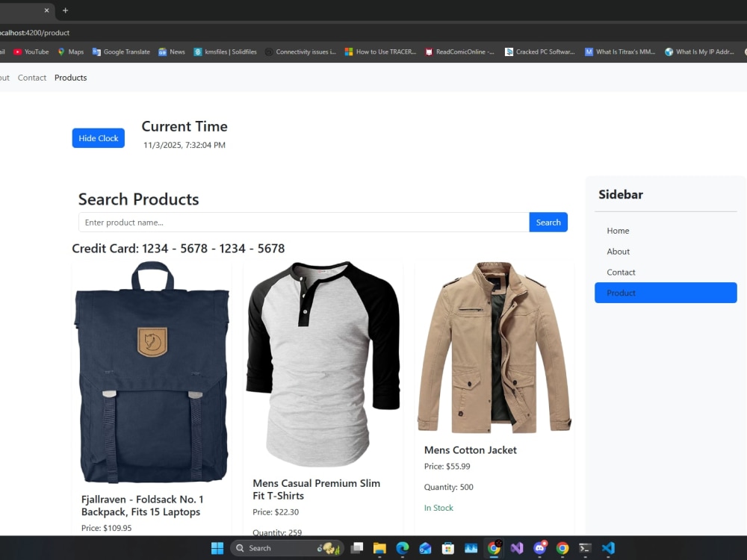Click the Price: $55.99 text
Screen dimensions: 747x560
pos(447,467)
